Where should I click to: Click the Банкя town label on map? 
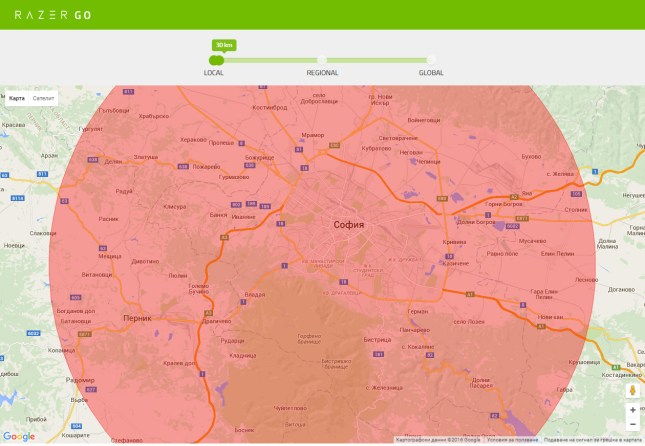[218, 214]
